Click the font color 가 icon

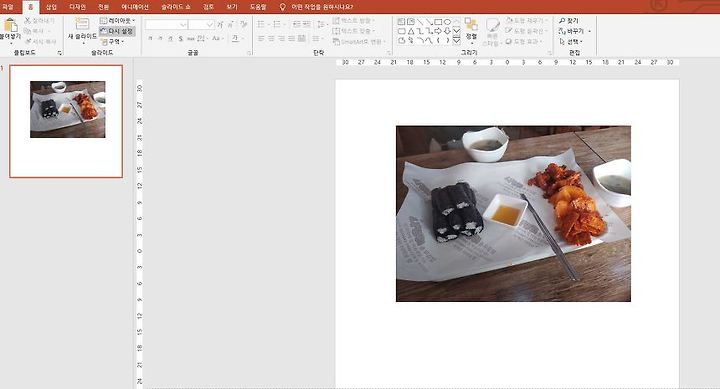click(x=235, y=39)
